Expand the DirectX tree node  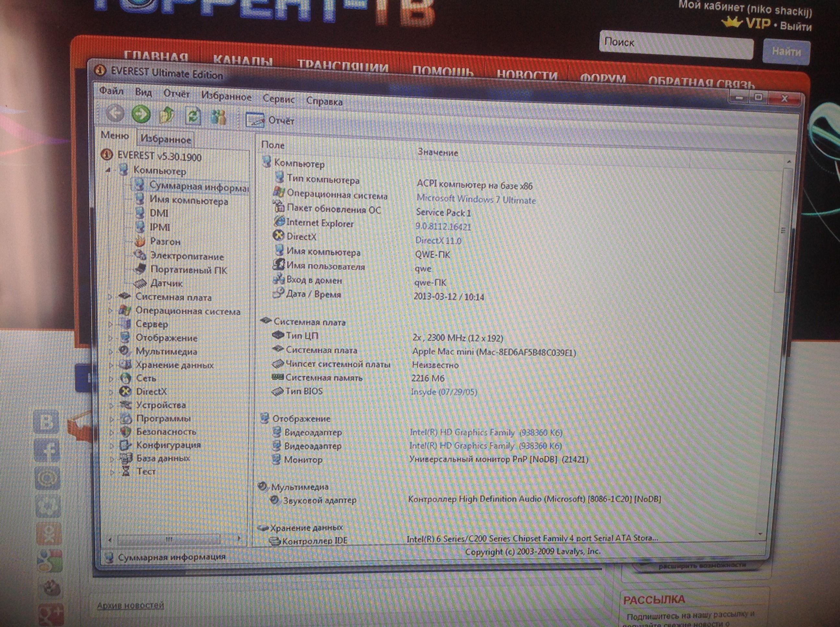point(111,392)
